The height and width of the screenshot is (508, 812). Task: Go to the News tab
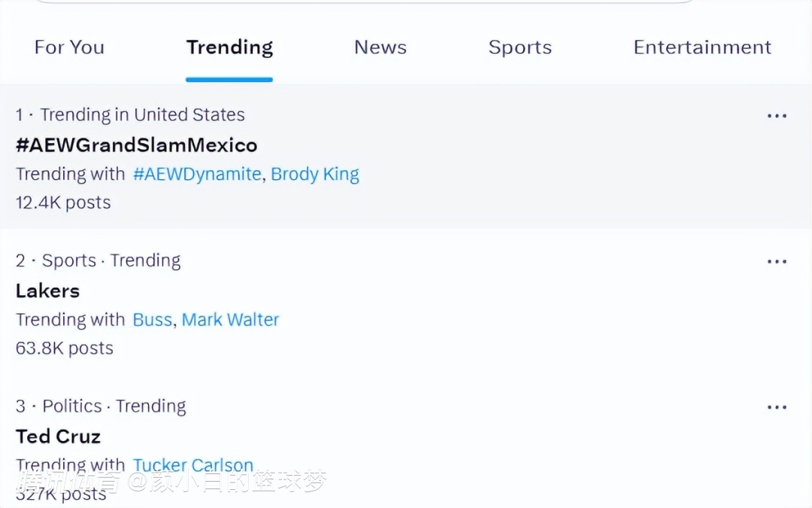[380, 47]
